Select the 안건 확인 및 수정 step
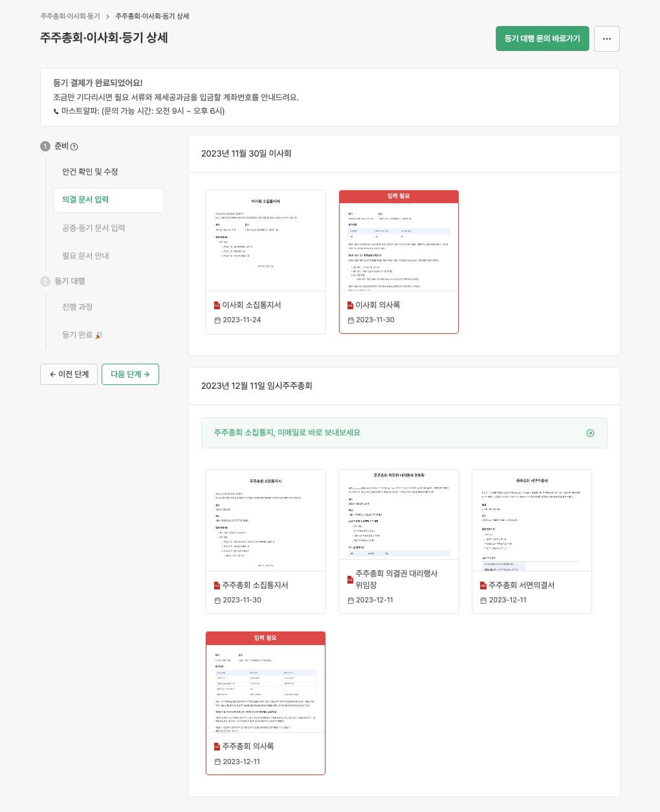This screenshot has height=812, width=660. (x=91, y=171)
